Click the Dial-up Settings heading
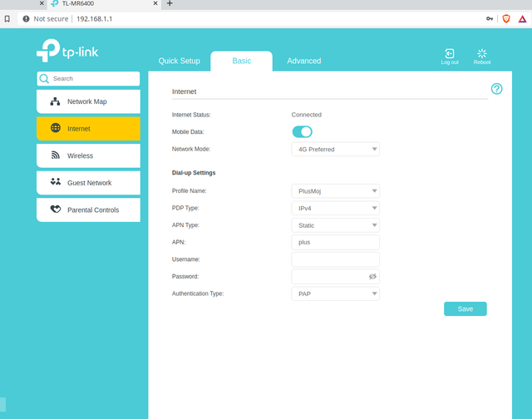The width and height of the screenshot is (532, 419). (x=194, y=173)
